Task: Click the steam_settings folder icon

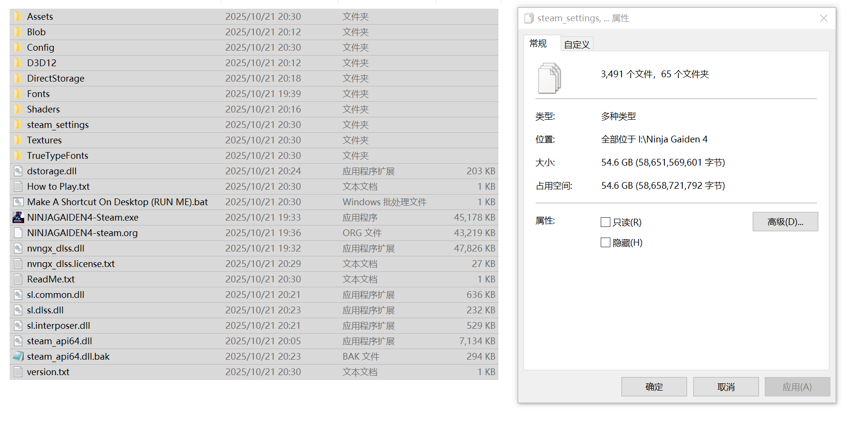Action: (18, 125)
